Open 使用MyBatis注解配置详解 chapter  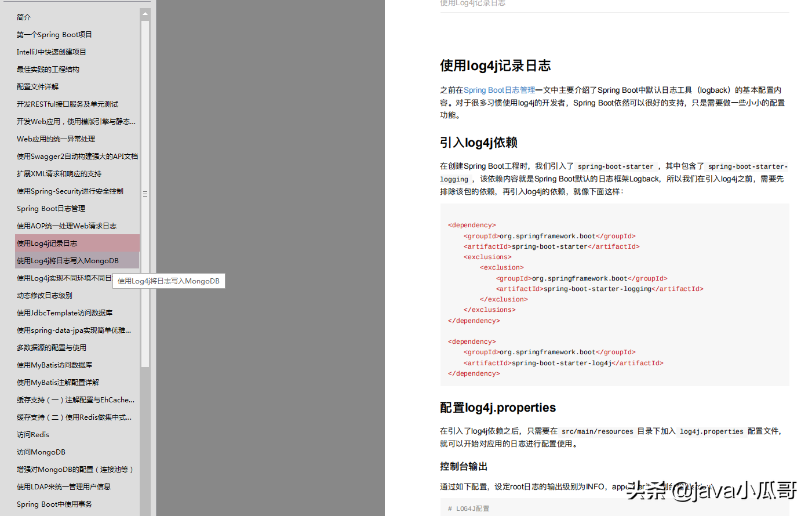pyautogui.click(x=58, y=383)
